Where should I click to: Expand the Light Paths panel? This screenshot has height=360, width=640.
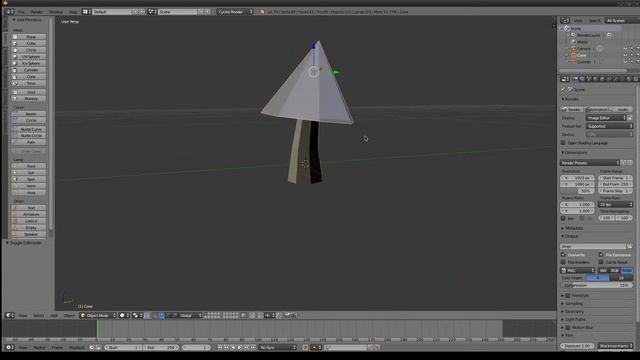coord(576,320)
